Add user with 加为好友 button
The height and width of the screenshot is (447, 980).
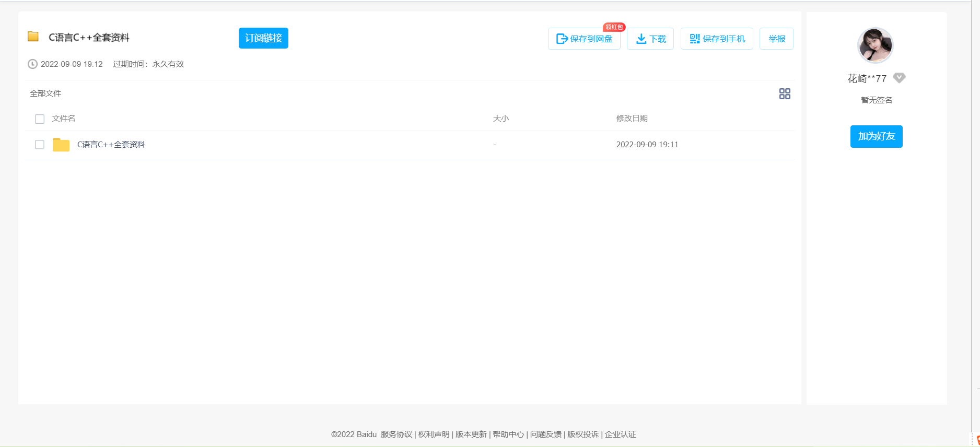coord(876,136)
